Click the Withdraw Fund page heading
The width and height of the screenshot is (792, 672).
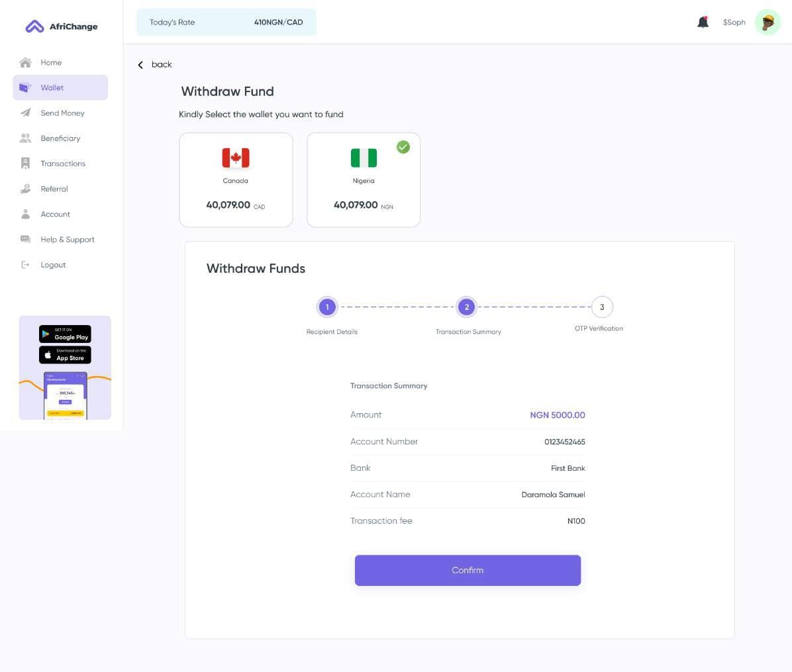[227, 91]
